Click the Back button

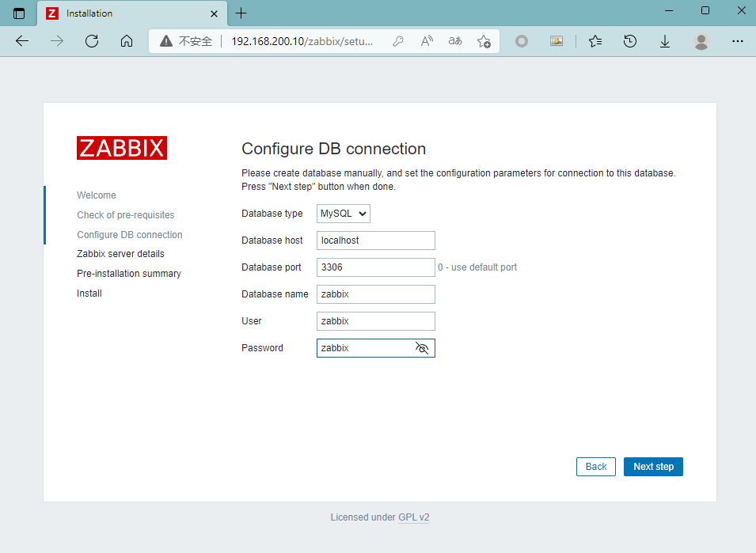tap(596, 467)
